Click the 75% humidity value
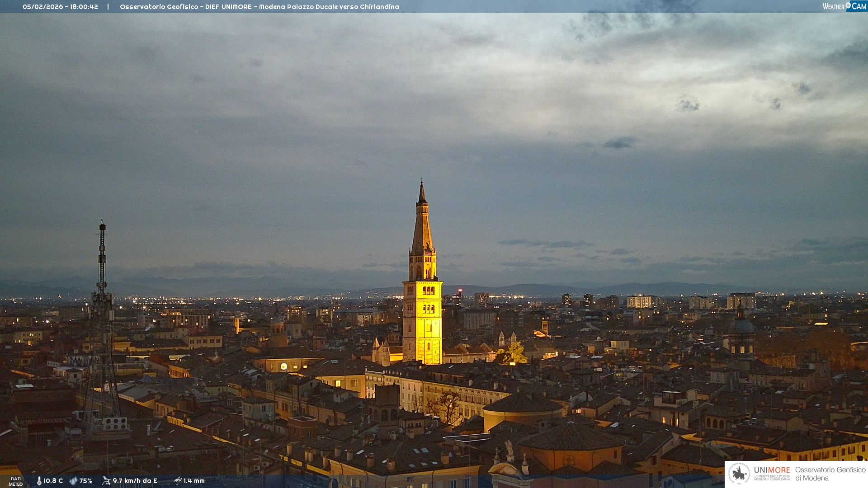868x488 pixels. point(86,481)
